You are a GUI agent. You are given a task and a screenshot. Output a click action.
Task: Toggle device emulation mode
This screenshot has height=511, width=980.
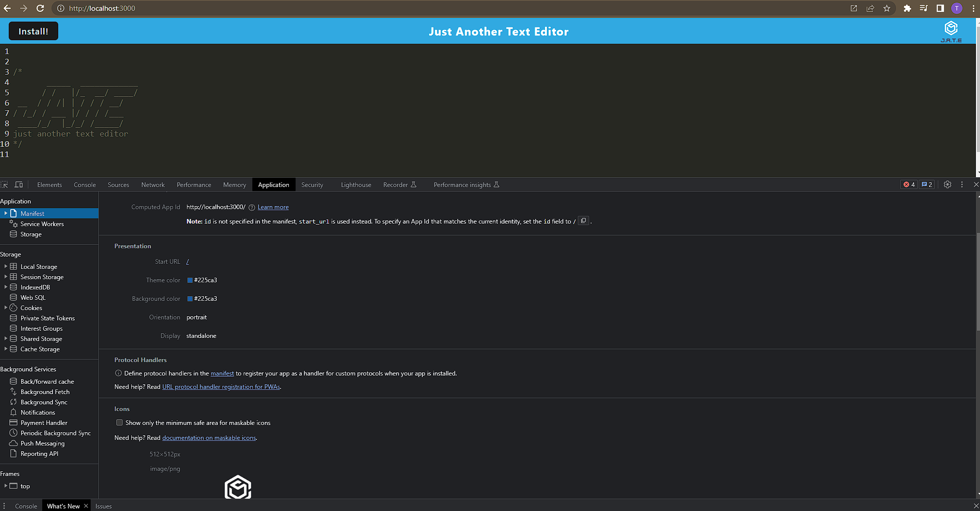pyautogui.click(x=19, y=184)
